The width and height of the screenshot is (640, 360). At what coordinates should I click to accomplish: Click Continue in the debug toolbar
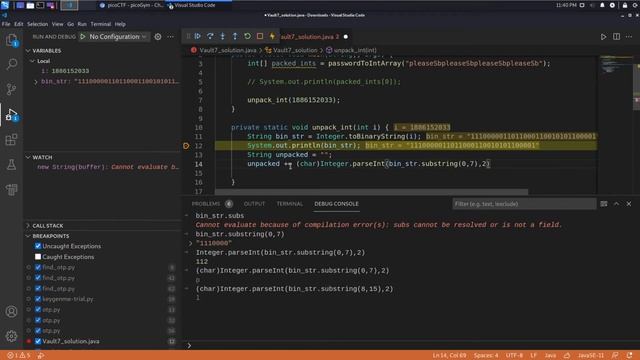coord(198,36)
